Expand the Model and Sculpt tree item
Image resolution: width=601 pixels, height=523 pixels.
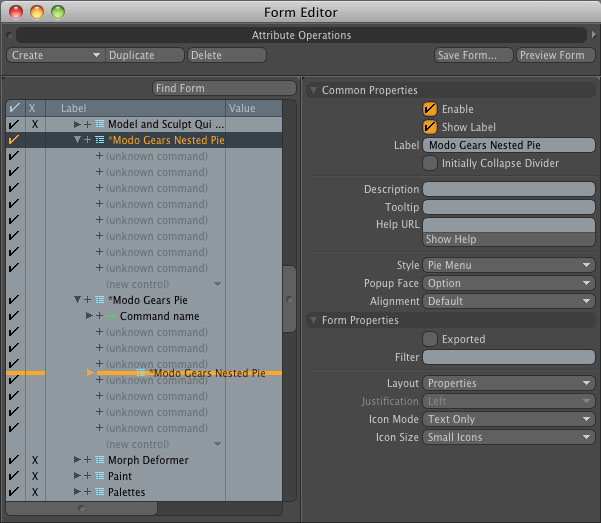pyautogui.click(x=77, y=124)
